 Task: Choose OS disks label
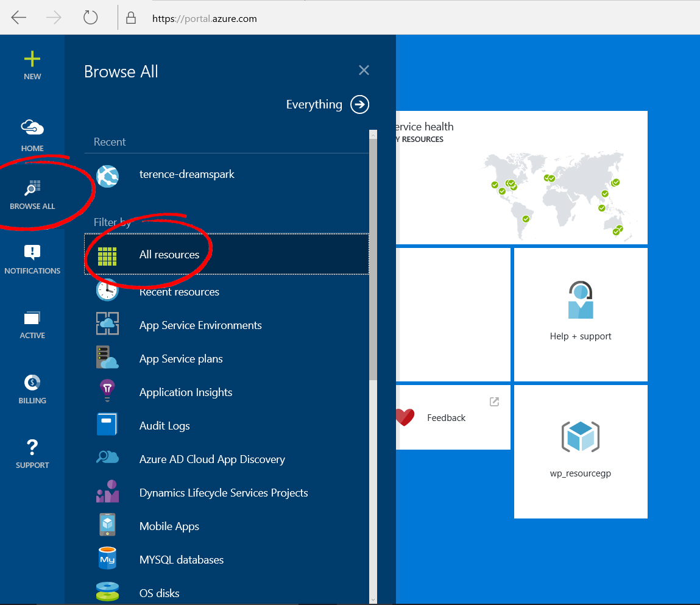tap(160, 593)
